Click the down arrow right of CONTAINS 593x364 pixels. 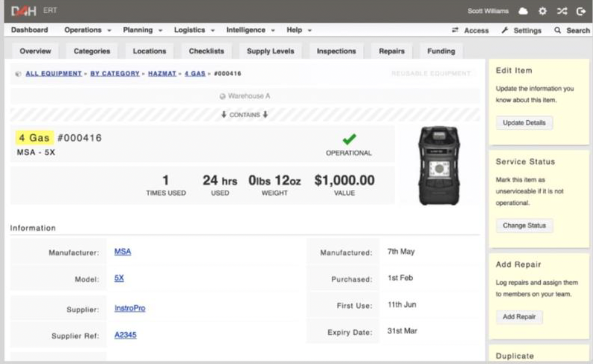(265, 115)
